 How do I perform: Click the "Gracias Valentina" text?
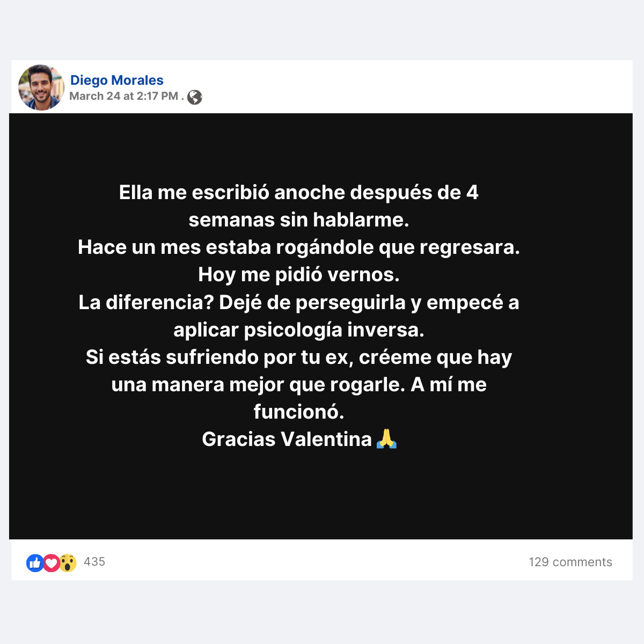[287, 440]
